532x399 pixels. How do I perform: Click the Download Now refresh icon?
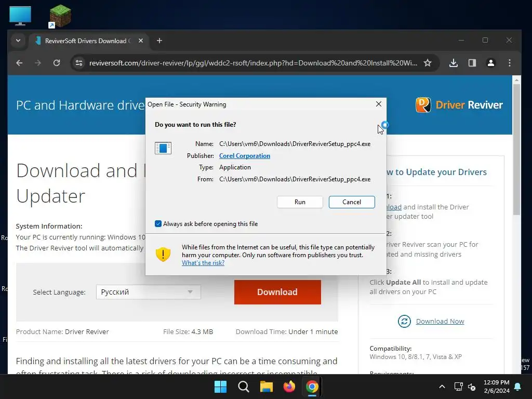pos(404,321)
